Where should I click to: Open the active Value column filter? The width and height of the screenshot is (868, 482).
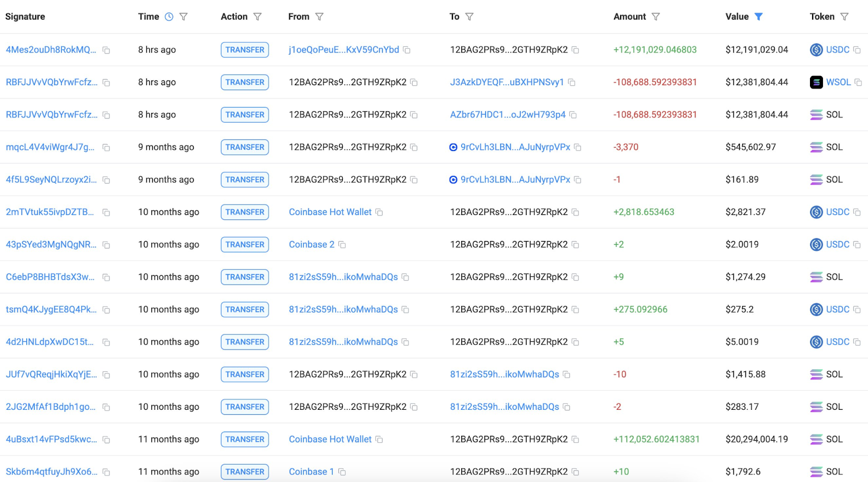759,17
